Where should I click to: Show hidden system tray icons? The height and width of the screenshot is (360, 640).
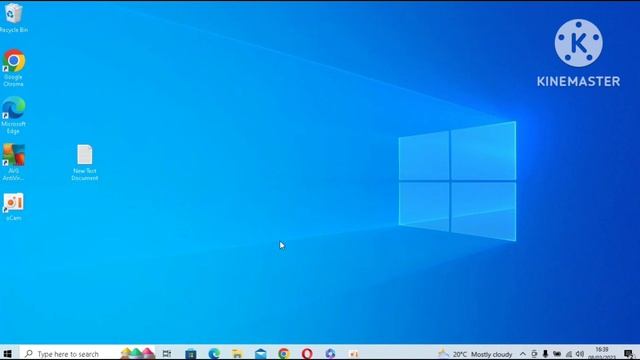tap(522, 354)
